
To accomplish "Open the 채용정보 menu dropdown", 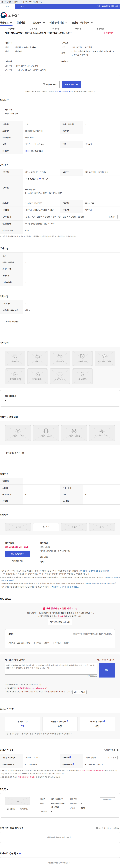I will (6, 23).
